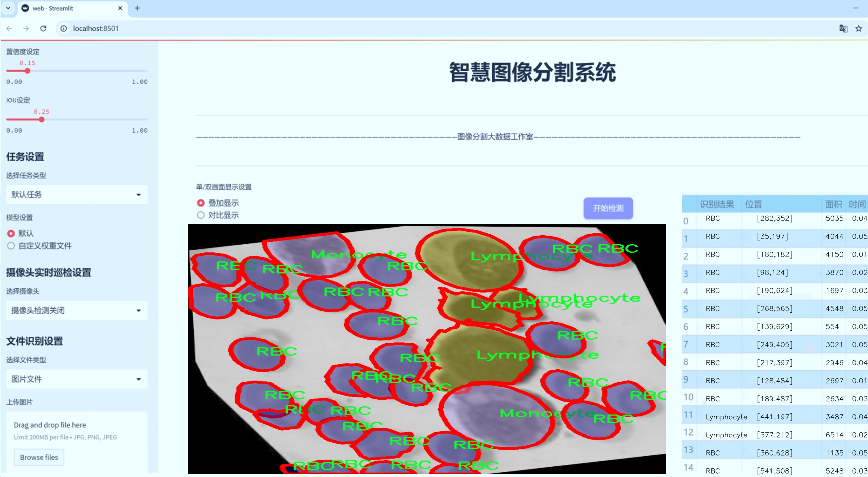This screenshot has width=868, height=477.
Task: Click the 智慧图像分割系统 page title
Action: point(532,72)
